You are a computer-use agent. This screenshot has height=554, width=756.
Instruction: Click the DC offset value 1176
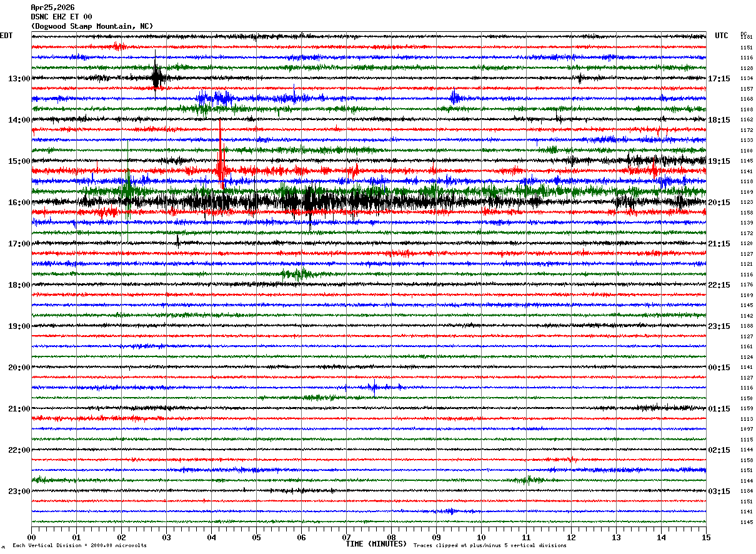[746, 285]
